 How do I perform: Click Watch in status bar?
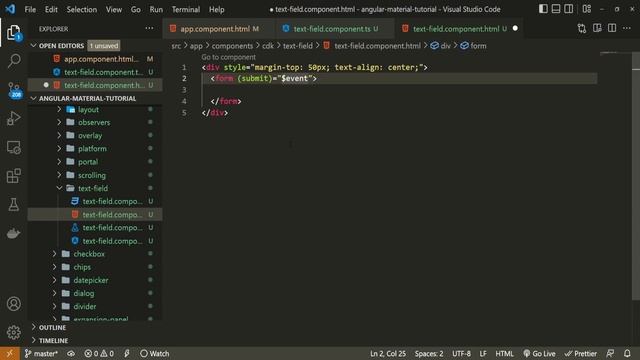(154, 353)
